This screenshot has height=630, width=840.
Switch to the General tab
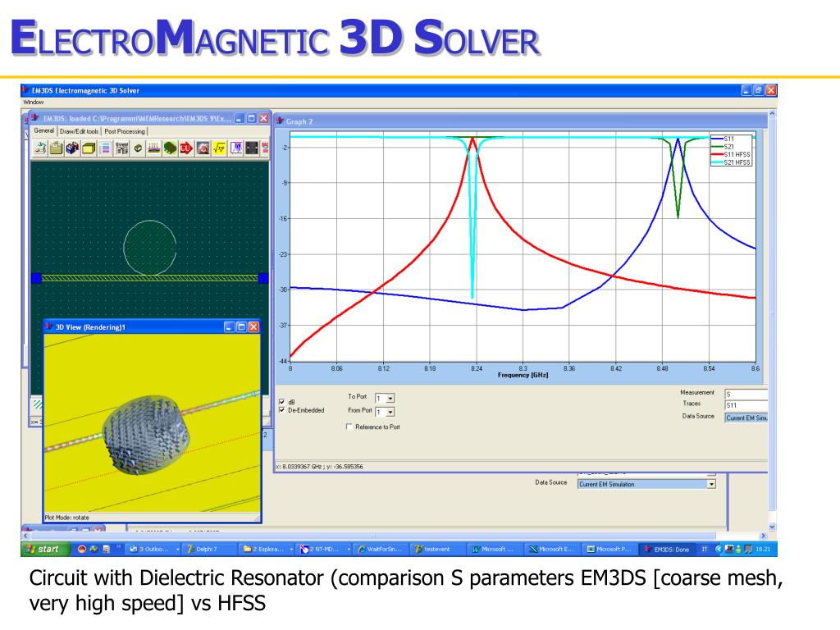point(44,130)
